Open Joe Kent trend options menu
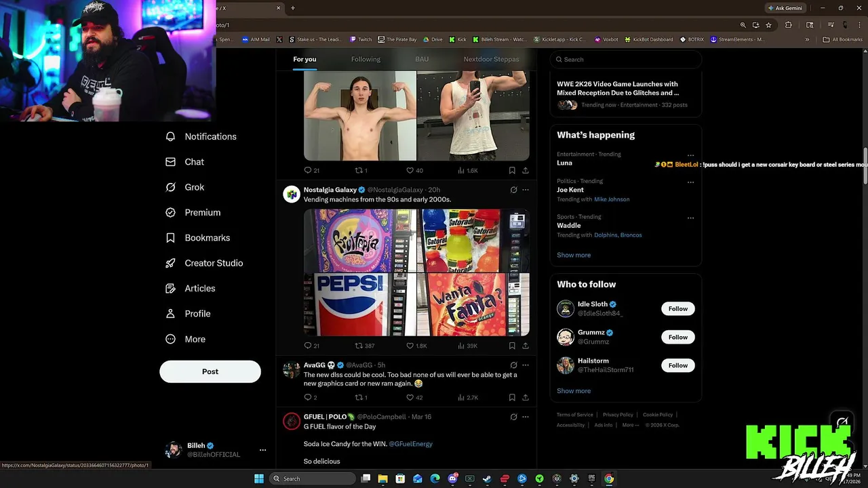868x488 pixels. click(690, 182)
